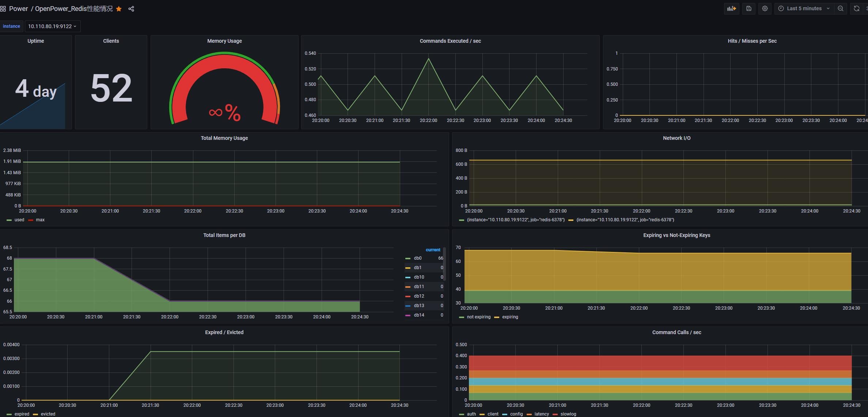Zoom out the time range
This screenshot has height=417, width=868.
coord(840,8)
